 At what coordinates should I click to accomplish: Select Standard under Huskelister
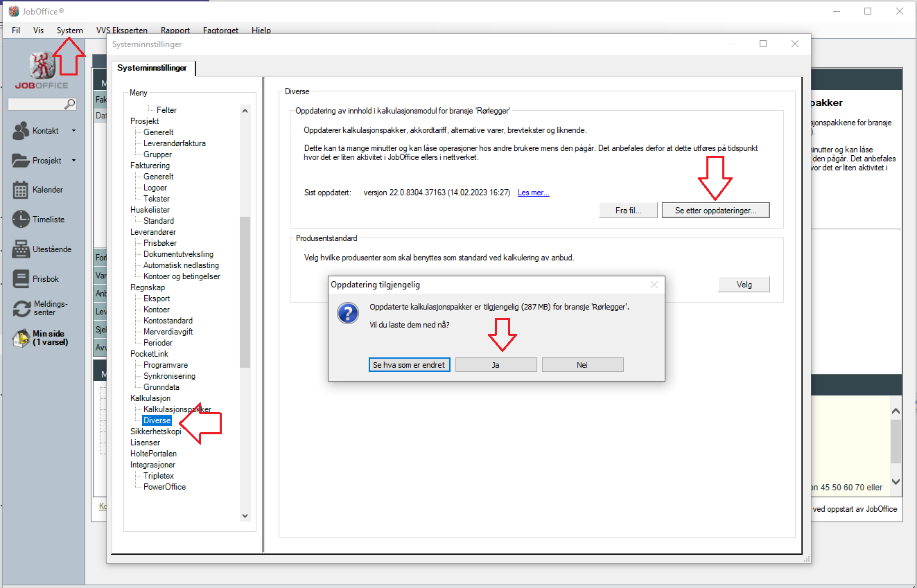pos(159,221)
